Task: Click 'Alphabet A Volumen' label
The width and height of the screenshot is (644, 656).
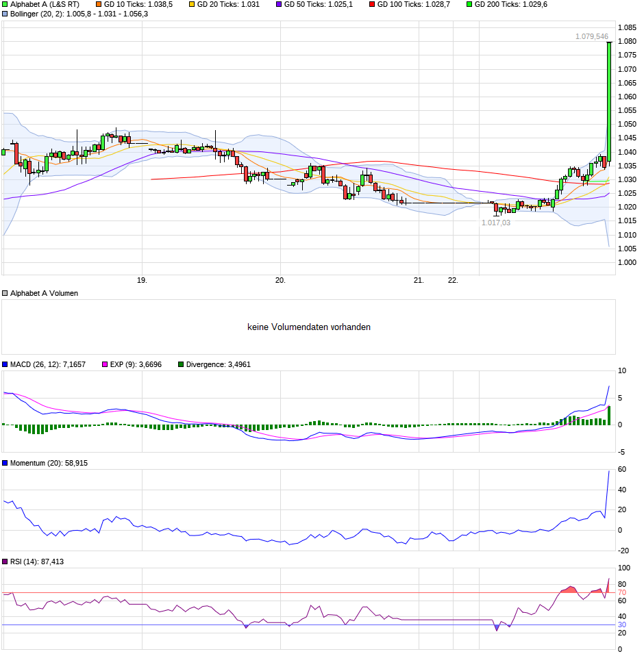Action: (x=44, y=294)
